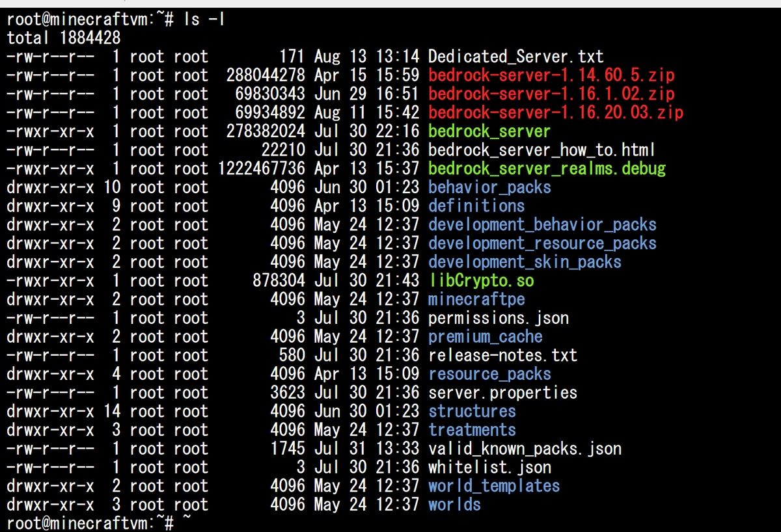The height and width of the screenshot is (532, 781).
Task: Click the whitelist.json filename
Action: [x=489, y=468]
